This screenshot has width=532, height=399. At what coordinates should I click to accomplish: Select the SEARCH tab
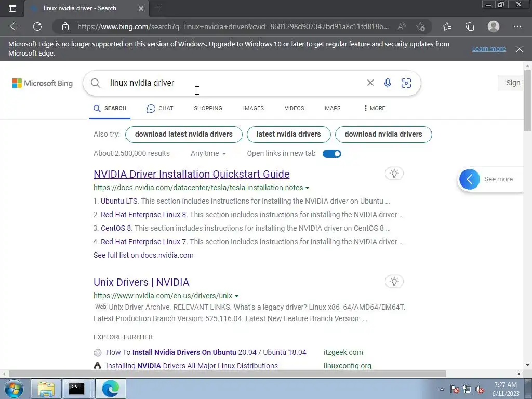[x=110, y=108]
